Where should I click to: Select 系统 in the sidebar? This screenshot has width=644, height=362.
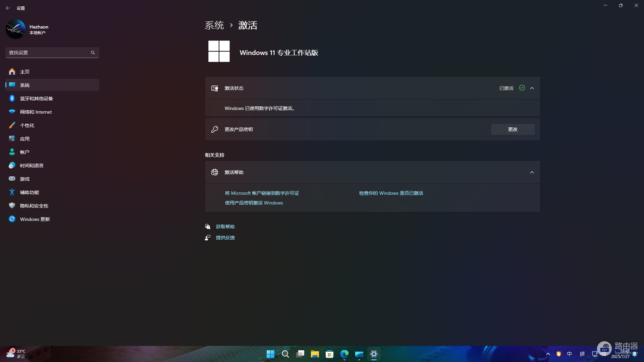52,85
